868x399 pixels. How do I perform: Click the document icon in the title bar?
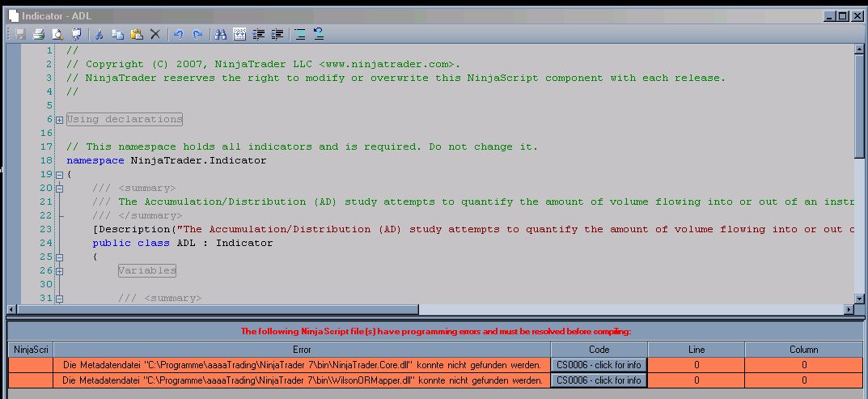[14, 16]
